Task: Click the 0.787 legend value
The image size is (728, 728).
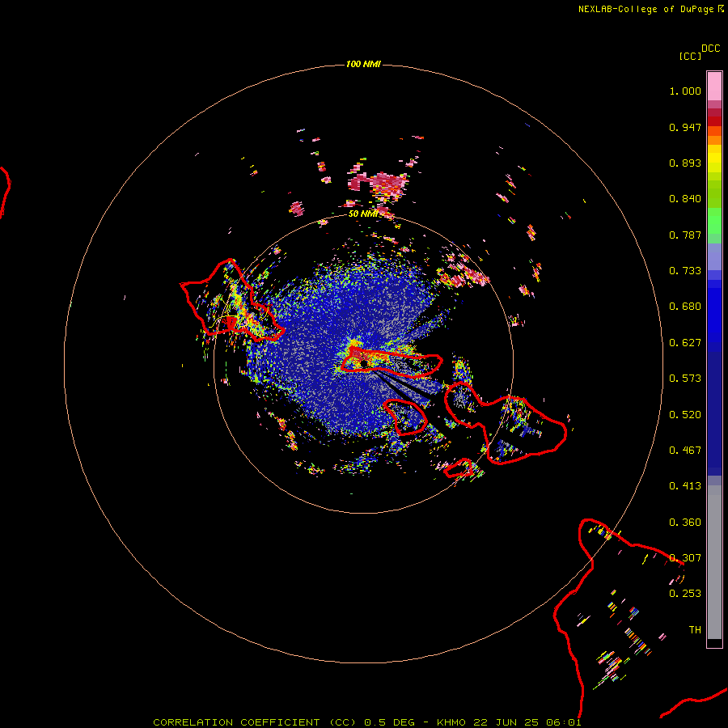Action: [x=685, y=235]
